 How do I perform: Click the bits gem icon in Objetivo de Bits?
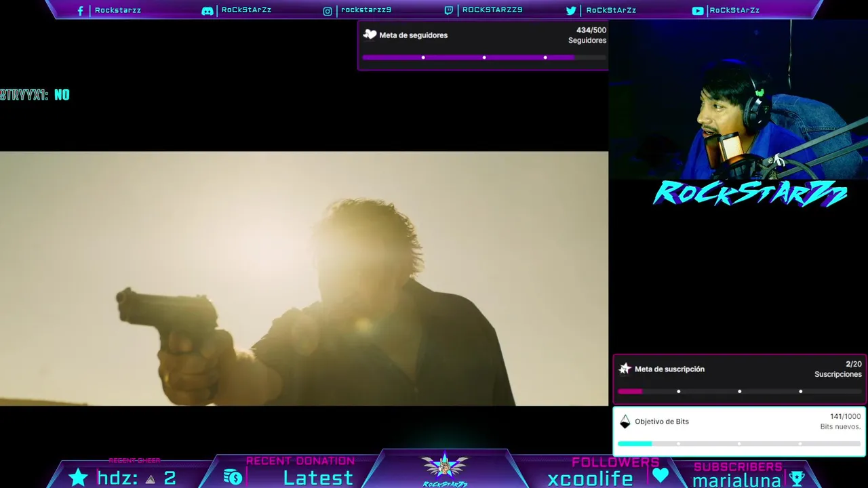click(x=625, y=422)
